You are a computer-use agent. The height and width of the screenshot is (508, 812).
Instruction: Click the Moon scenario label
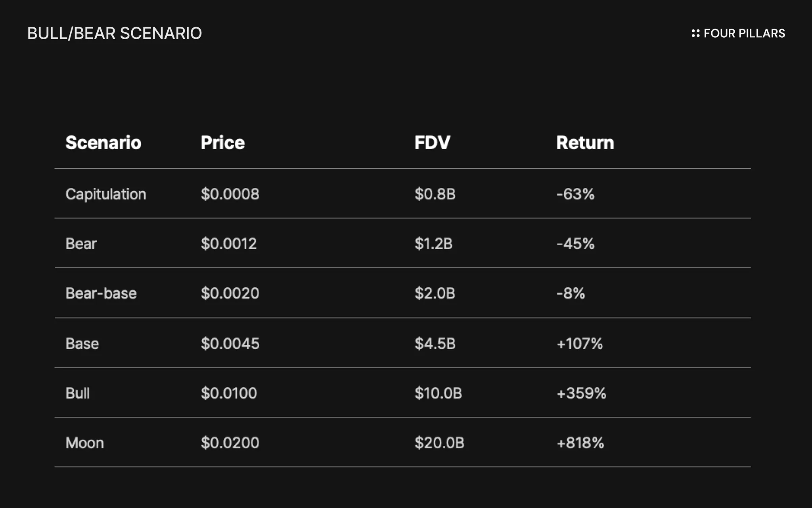click(x=85, y=443)
